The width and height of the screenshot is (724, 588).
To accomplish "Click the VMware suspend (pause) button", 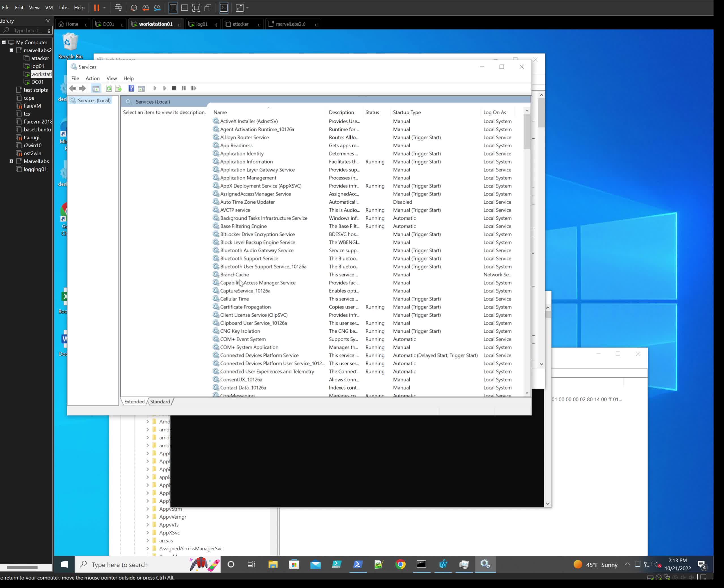I will pyautogui.click(x=97, y=7).
